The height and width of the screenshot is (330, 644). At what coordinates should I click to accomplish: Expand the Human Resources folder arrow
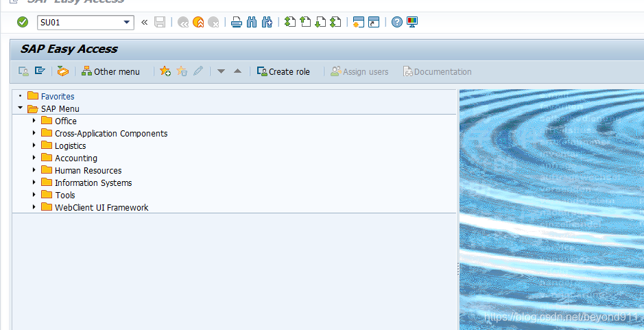(34, 170)
